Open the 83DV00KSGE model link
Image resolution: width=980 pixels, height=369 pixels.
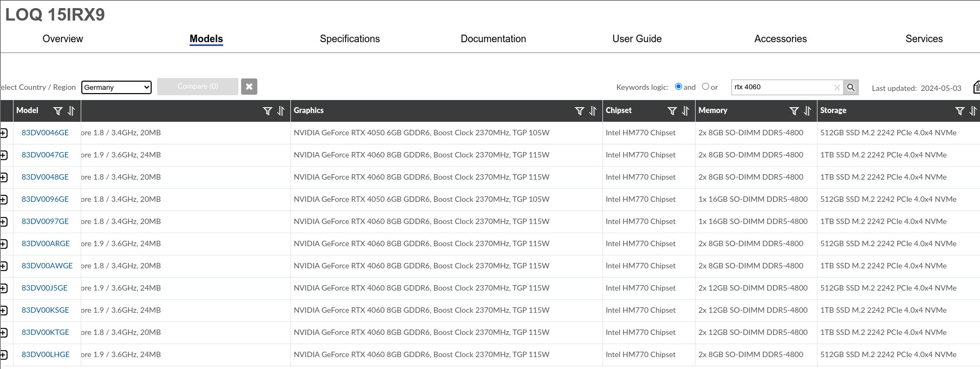46,310
